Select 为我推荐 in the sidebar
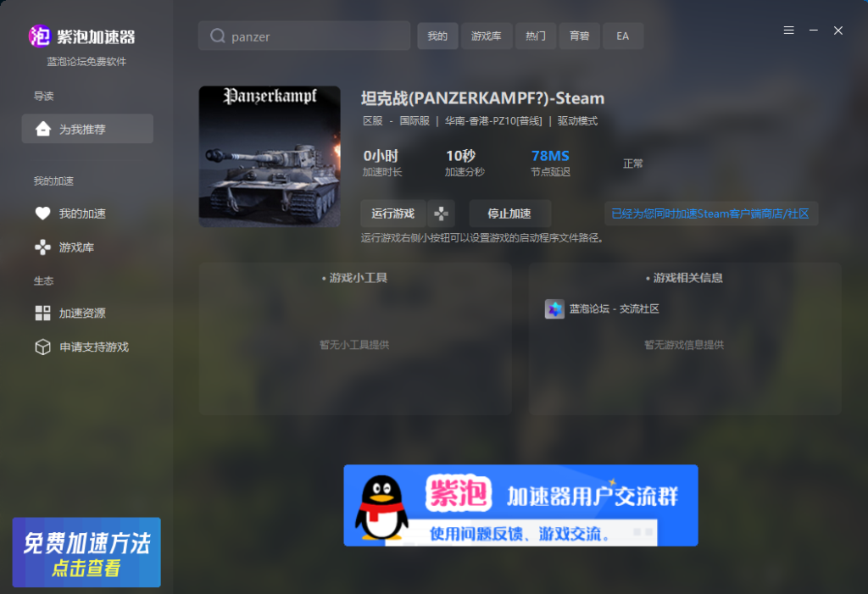The width and height of the screenshot is (868, 594). coord(87,129)
